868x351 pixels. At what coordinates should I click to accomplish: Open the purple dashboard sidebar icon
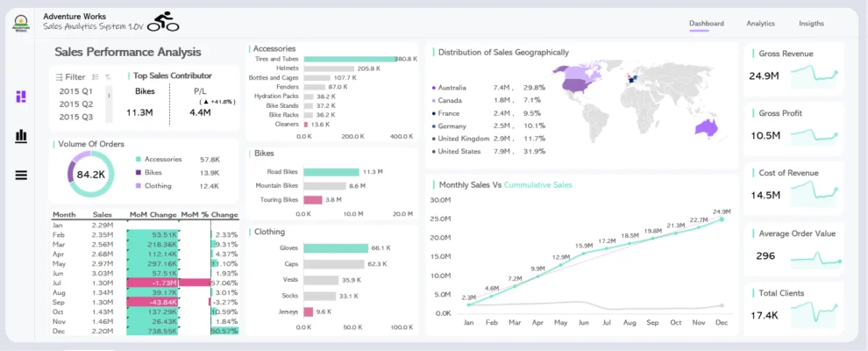click(21, 97)
